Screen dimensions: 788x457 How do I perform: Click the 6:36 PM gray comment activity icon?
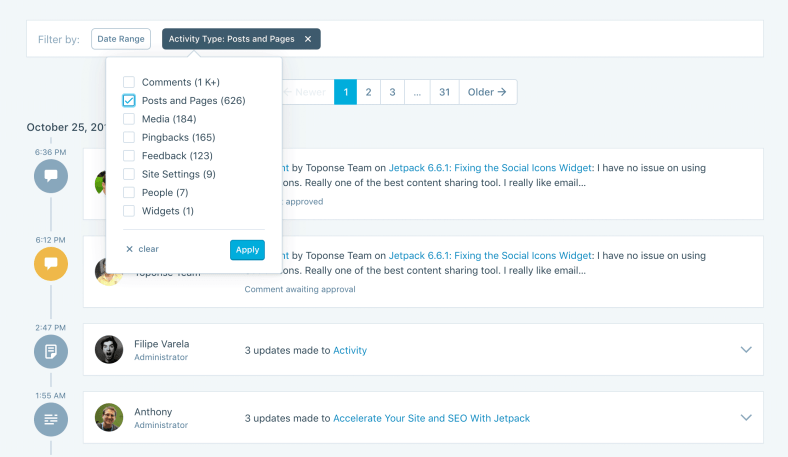(x=50, y=176)
